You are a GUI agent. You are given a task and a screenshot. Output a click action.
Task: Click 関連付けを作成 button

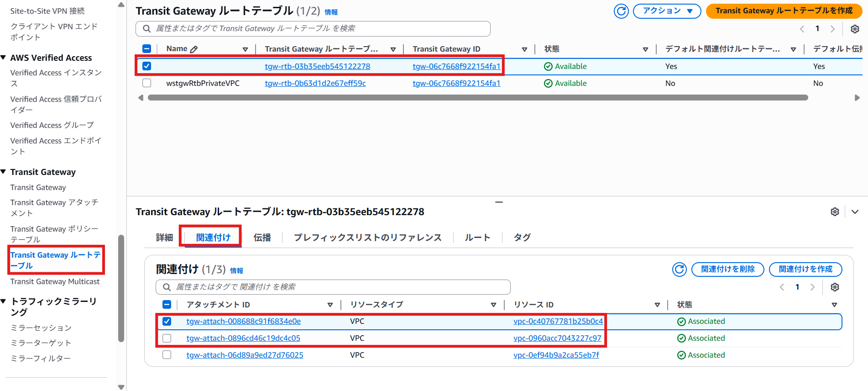[805, 269]
